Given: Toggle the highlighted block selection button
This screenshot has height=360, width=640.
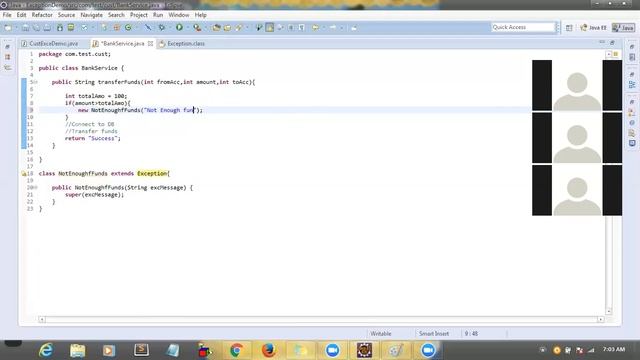Looking at the screenshot, I should click(269, 28).
